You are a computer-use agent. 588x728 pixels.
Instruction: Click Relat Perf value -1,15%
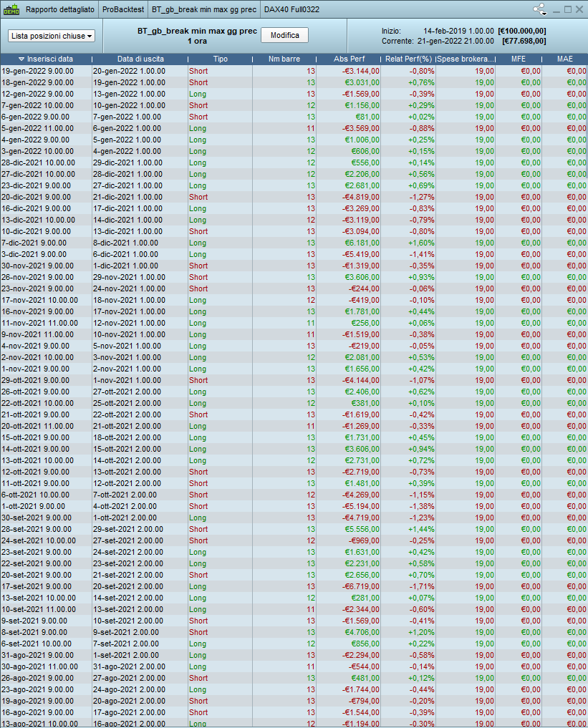pos(422,495)
